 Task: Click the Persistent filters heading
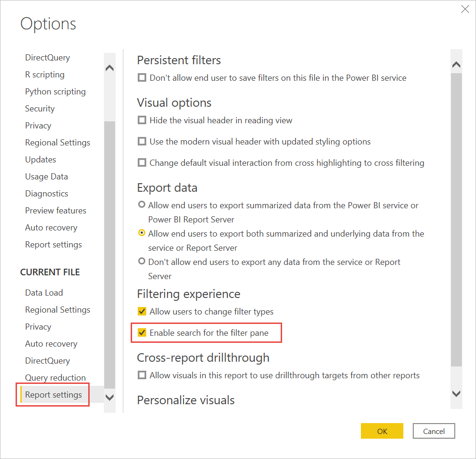pos(179,60)
